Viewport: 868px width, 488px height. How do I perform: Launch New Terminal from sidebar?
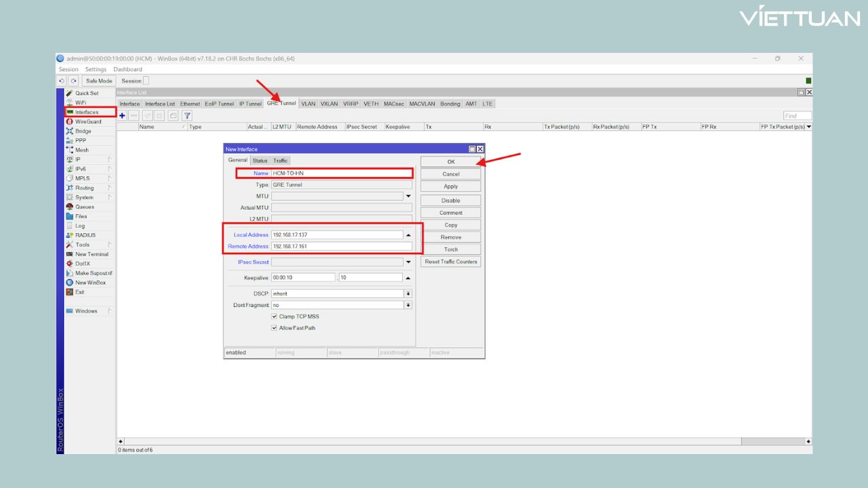click(91, 254)
